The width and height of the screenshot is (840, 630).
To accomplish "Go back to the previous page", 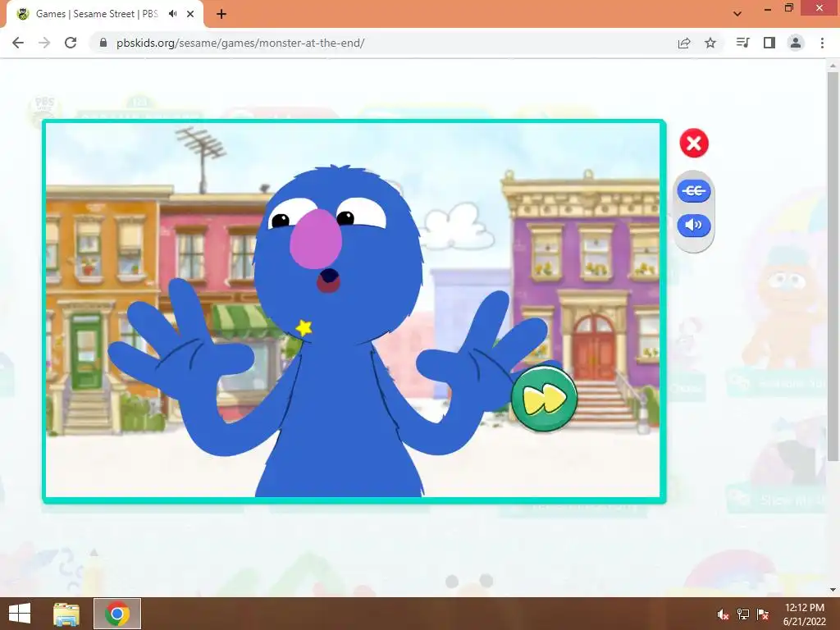I will 18,43.
